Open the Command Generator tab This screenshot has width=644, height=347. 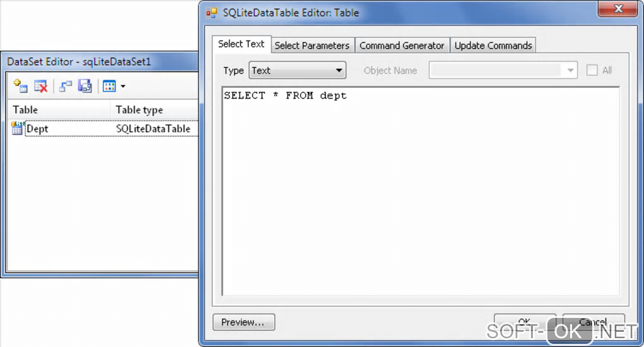(x=402, y=46)
